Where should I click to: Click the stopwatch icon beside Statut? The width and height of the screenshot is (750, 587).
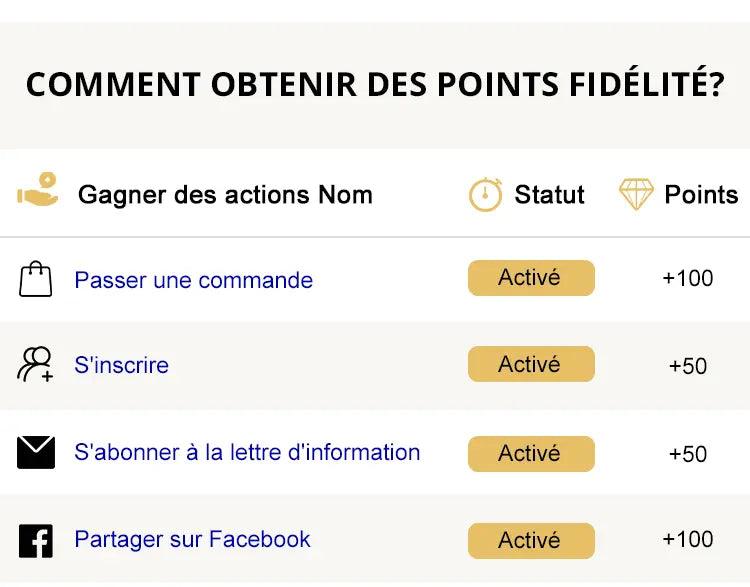485,194
